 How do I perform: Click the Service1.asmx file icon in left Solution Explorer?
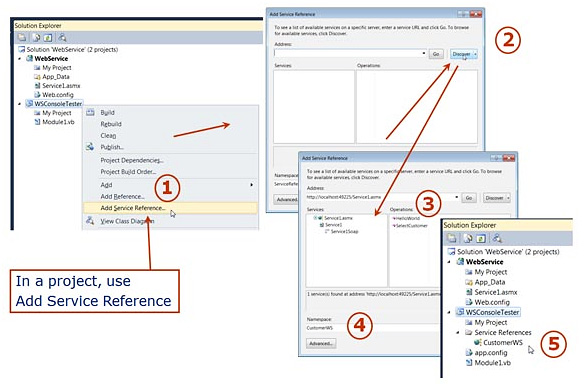click(37, 86)
